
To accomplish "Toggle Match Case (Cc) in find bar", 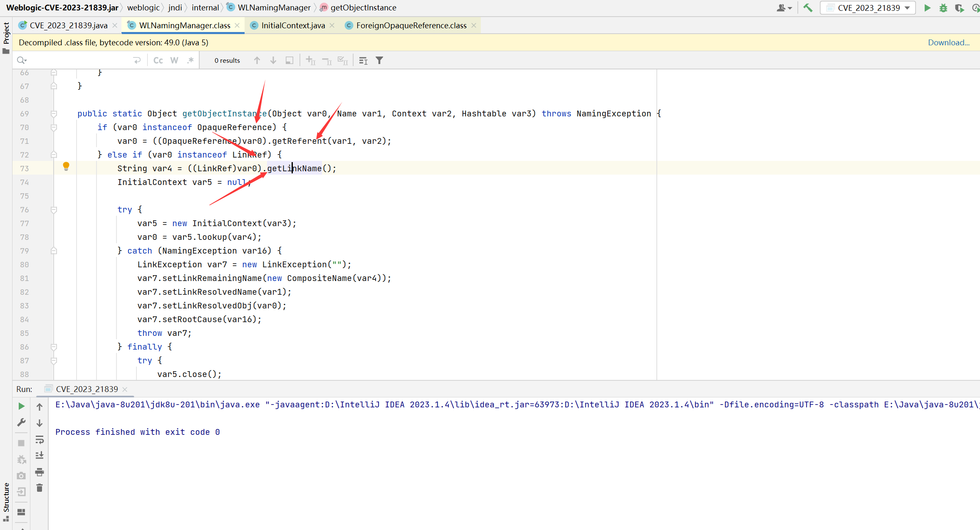I will [158, 61].
